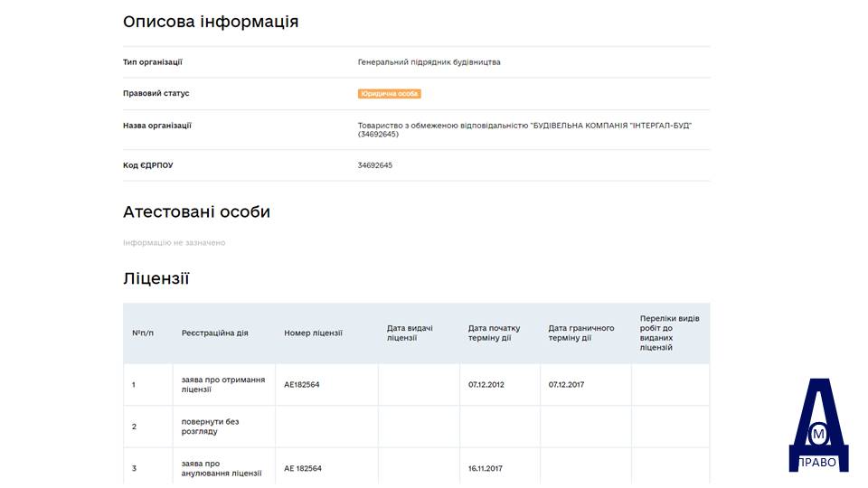Click the 16.11.2017 date cell
The height and width of the screenshot is (488, 868).
[486, 468]
